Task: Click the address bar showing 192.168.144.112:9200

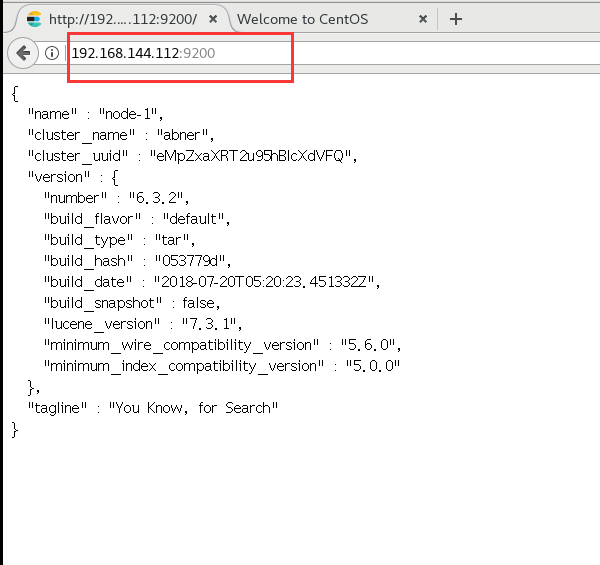Action: 332,53
